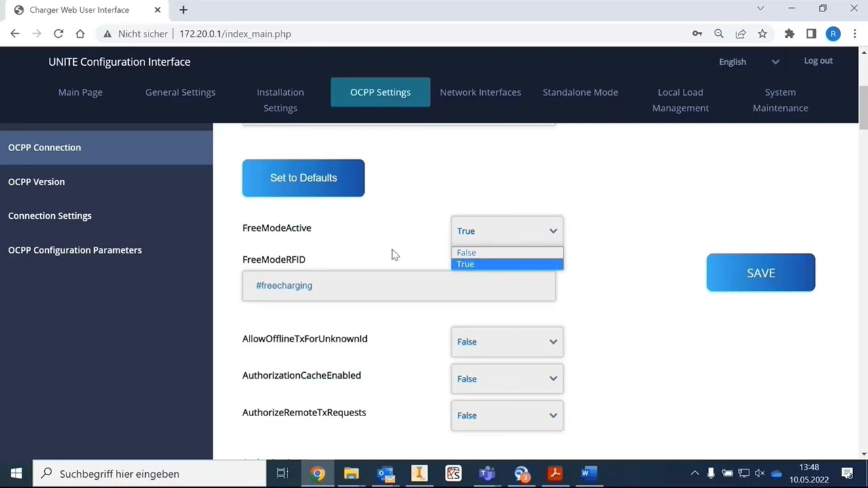
Task: Open Microsoft Word from the taskbar
Action: coord(589,474)
